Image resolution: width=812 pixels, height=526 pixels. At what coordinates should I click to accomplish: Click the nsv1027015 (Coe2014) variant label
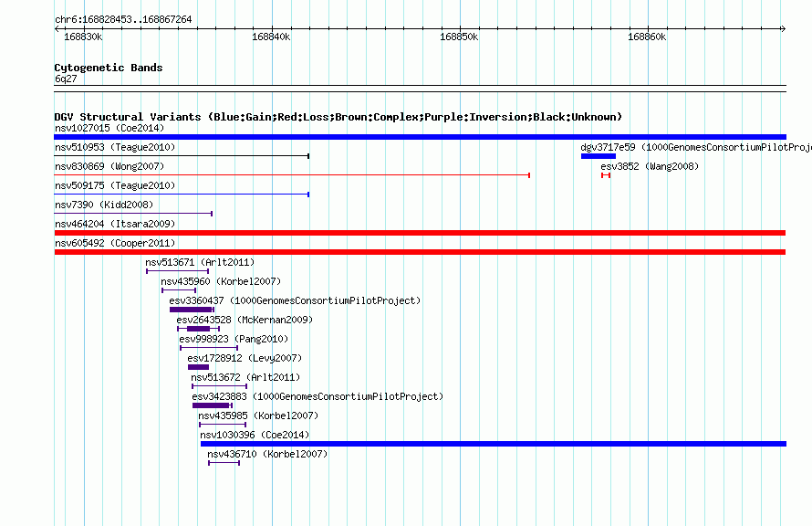[x=109, y=128]
